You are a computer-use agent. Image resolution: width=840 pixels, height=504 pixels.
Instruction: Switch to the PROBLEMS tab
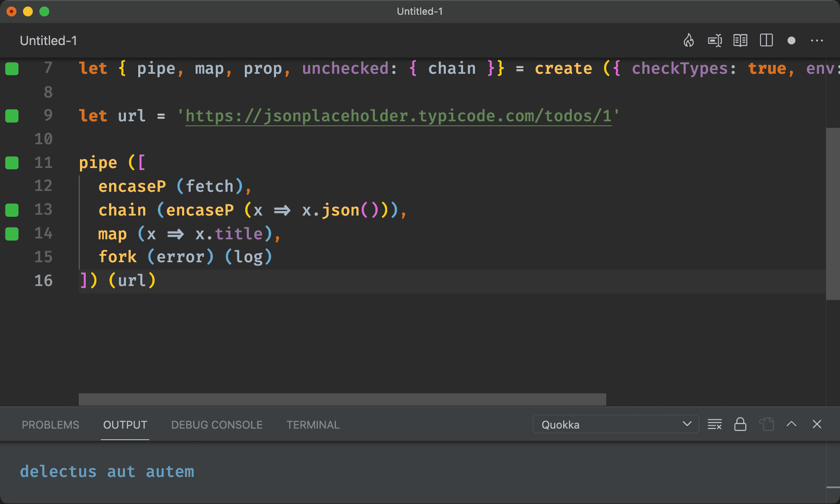coord(50,425)
